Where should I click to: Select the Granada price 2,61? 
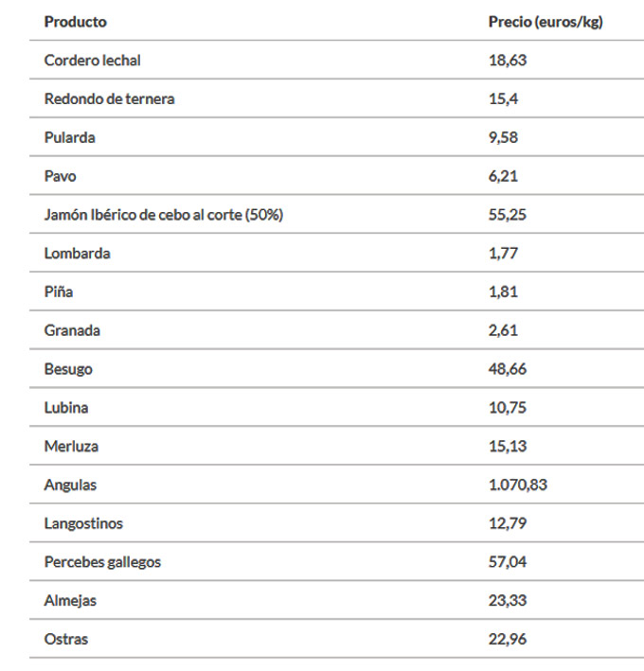click(x=503, y=330)
